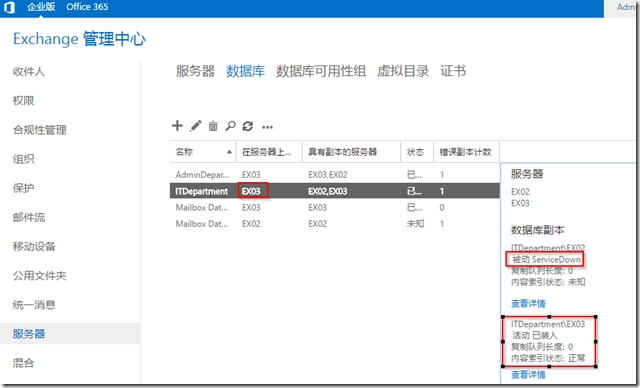Click 查看详情 link for ITDepartment\EX02
Image resolution: width=640 pixels, height=388 pixels.
coord(528,304)
